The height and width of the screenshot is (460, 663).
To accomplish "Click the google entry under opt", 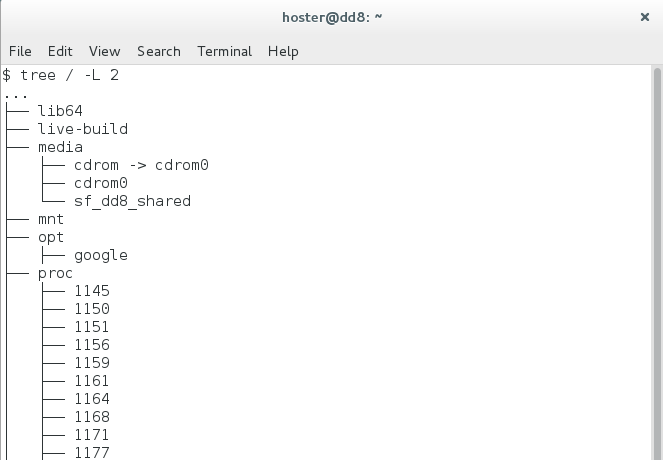I will 101,256.
